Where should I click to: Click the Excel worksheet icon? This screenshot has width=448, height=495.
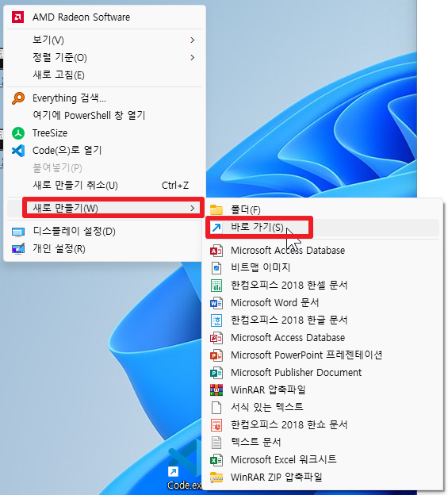pyautogui.click(x=216, y=460)
